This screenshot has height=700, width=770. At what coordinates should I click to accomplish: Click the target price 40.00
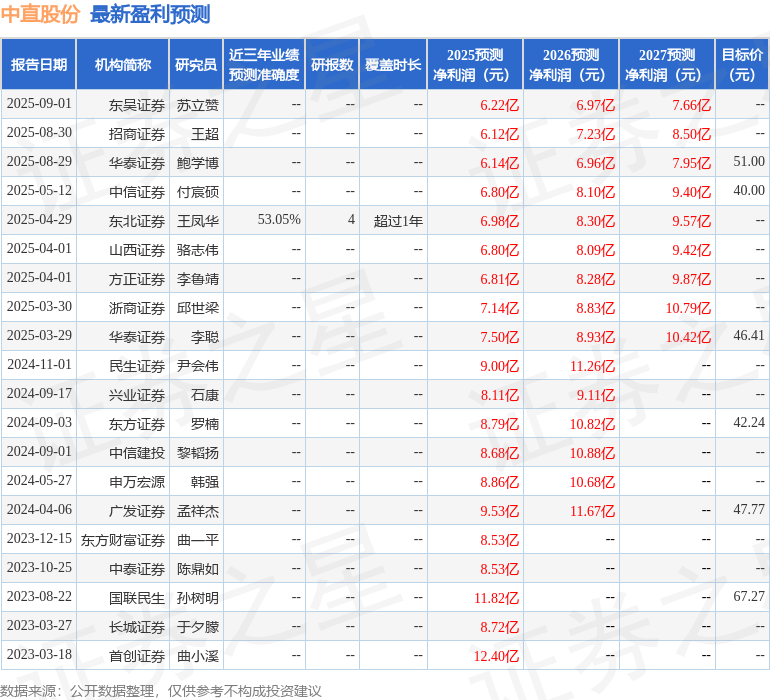(x=749, y=191)
